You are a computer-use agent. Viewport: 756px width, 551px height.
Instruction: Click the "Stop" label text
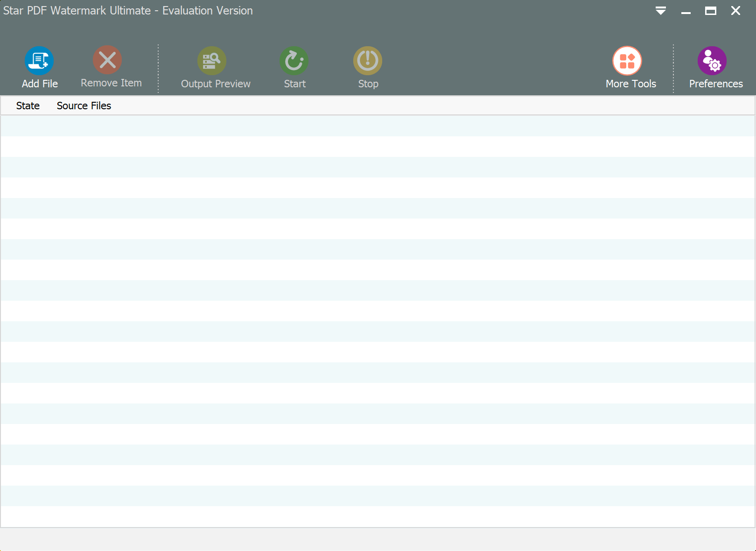368,84
